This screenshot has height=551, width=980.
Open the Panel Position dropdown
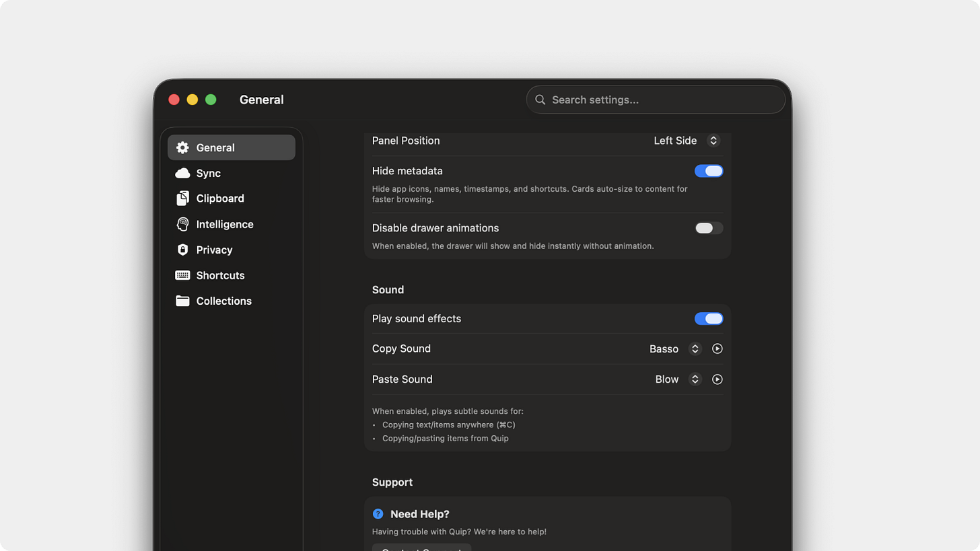(687, 141)
